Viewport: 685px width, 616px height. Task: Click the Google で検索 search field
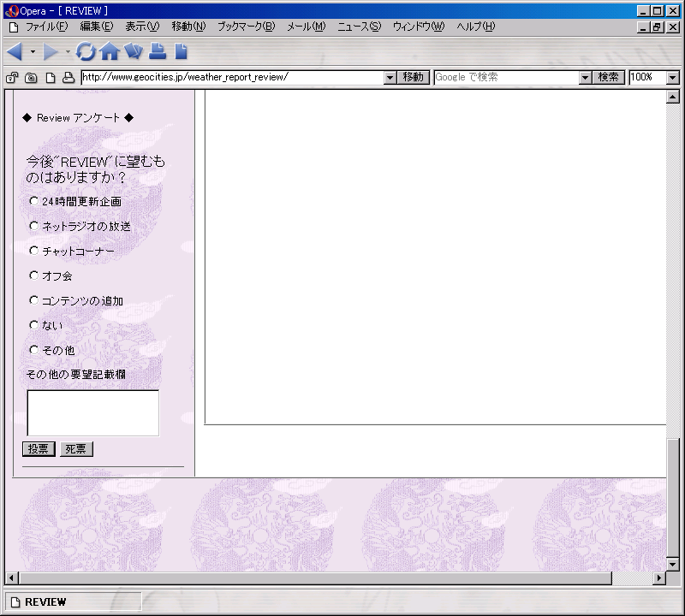[507, 77]
